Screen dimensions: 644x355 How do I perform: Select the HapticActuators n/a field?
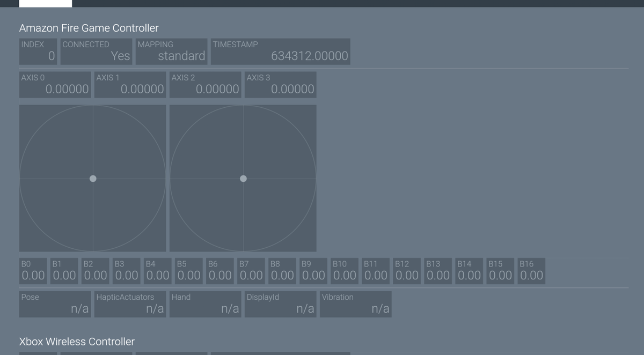click(130, 304)
